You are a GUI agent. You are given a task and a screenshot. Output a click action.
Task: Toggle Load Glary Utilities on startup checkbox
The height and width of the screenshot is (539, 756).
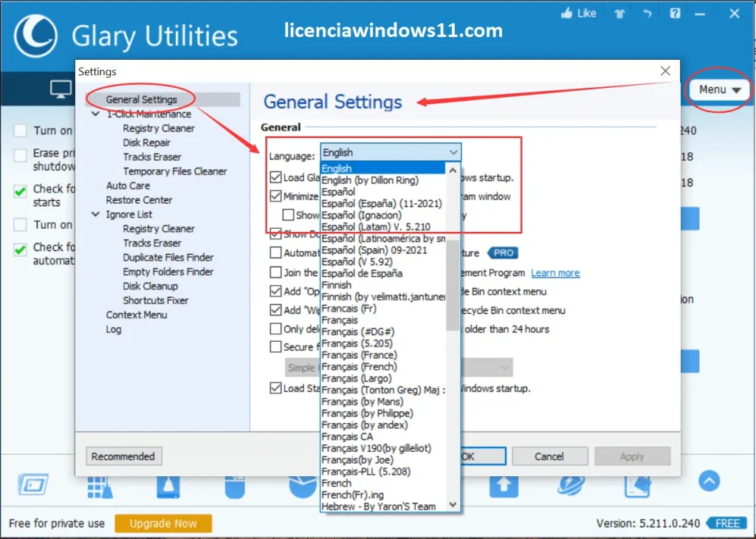pos(276,177)
